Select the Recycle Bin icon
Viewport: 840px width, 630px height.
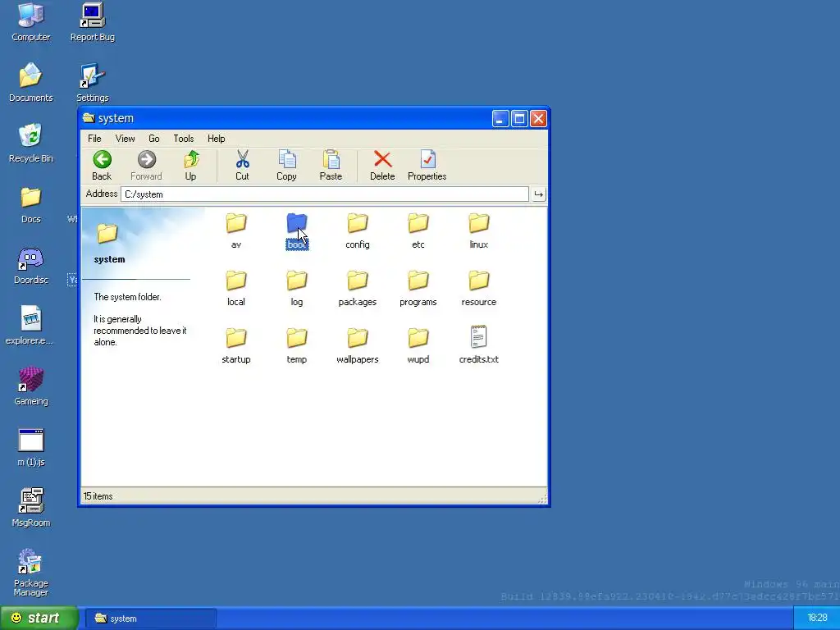[31, 143]
